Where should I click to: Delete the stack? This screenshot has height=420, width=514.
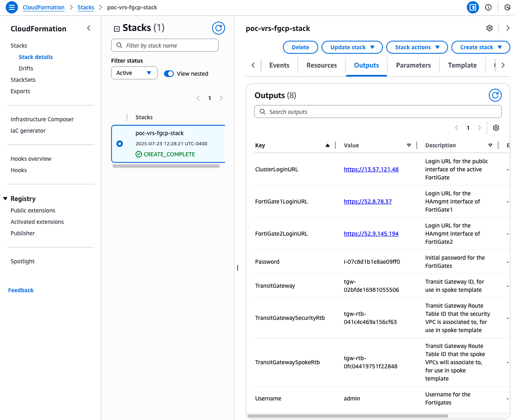300,47
